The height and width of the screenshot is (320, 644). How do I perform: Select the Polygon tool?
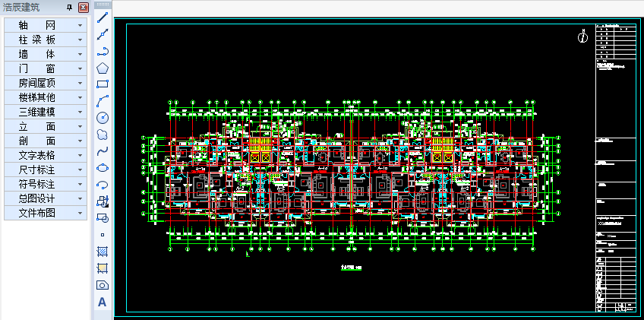click(103, 68)
